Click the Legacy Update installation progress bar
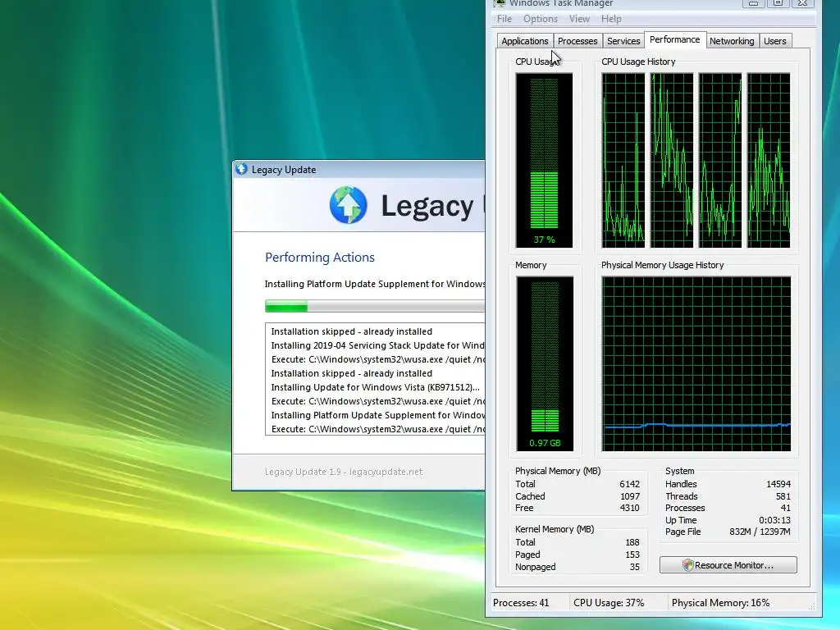840x630 pixels. tap(374, 307)
